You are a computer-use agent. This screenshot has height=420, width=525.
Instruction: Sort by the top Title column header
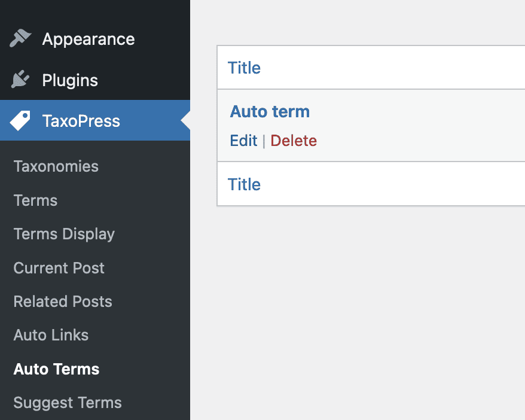[x=244, y=68]
